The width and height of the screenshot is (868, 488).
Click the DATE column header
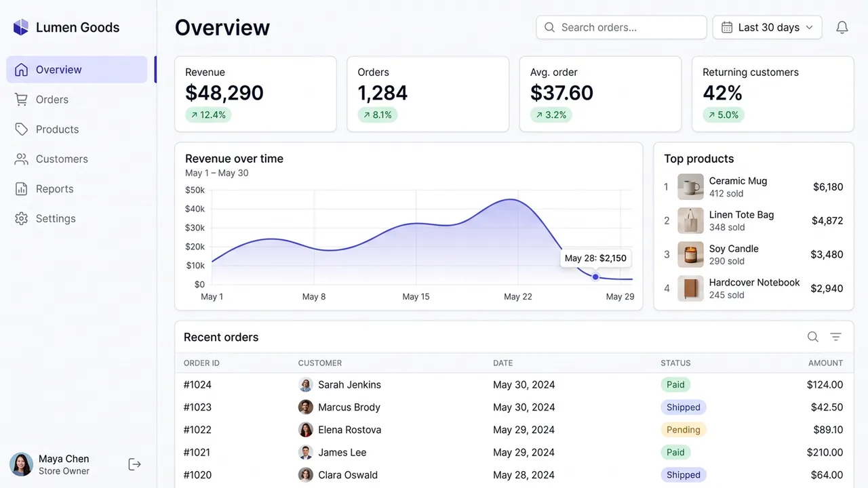coord(503,363)
